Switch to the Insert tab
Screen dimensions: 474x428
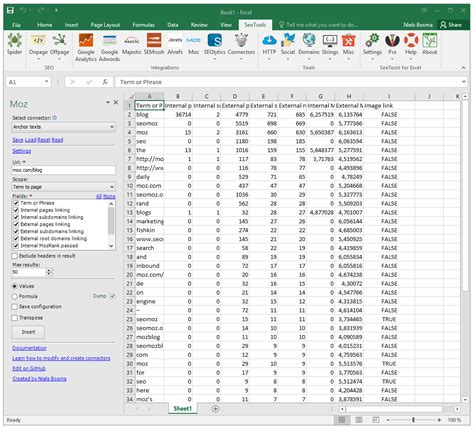point(71,25)
